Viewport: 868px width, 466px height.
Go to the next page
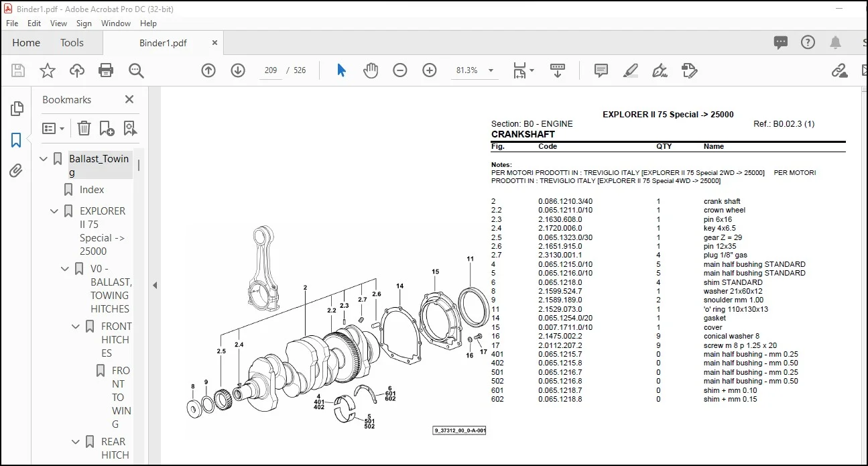238,70
